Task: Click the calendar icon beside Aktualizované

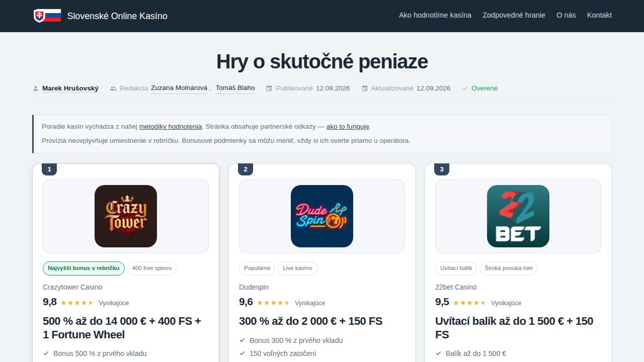Action: (x=365, y=88)
